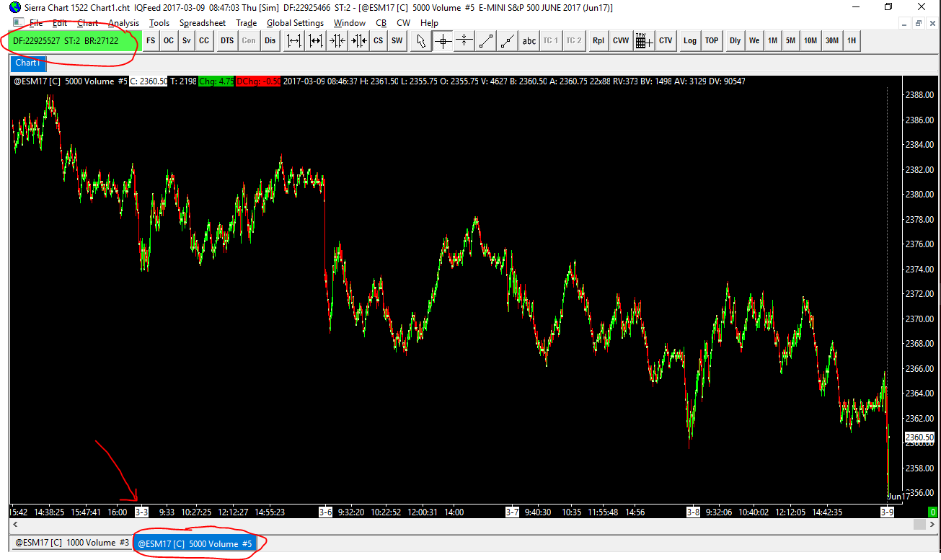Open the Tools menu
941x560 pixels.
click(159, 23)
